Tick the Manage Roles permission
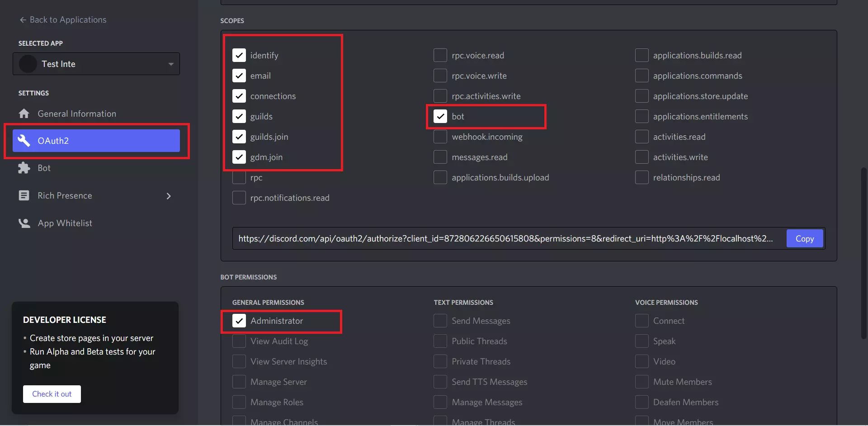The image size is (868, 426). [x=239, y=402]
